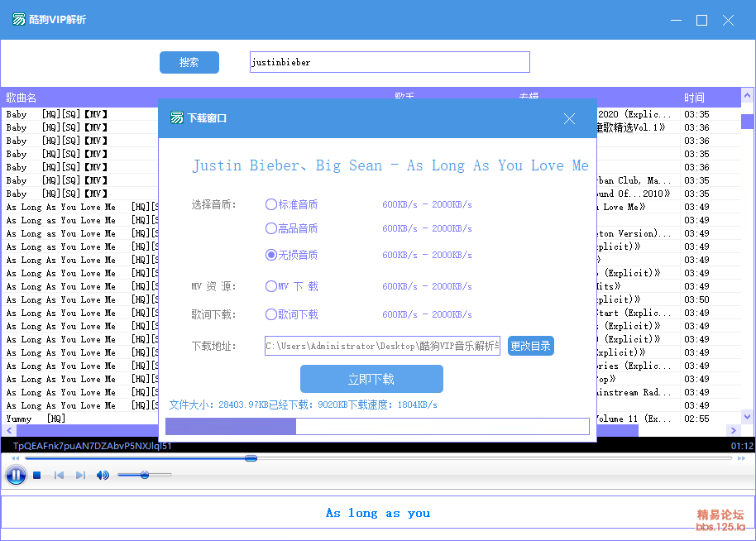Click the "02:55" duration cell
The width and height of the screenshot is (756, 541).
pos(696,419)
